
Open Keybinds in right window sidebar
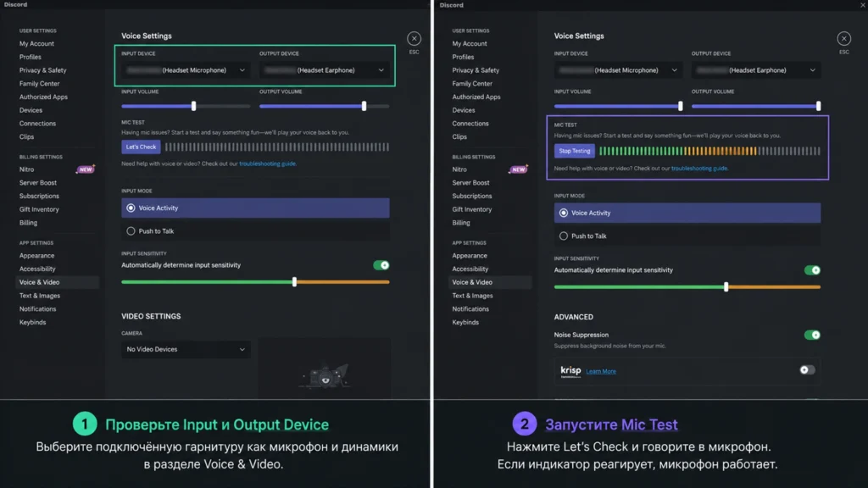pyautogui.click(x=465, y=322)
